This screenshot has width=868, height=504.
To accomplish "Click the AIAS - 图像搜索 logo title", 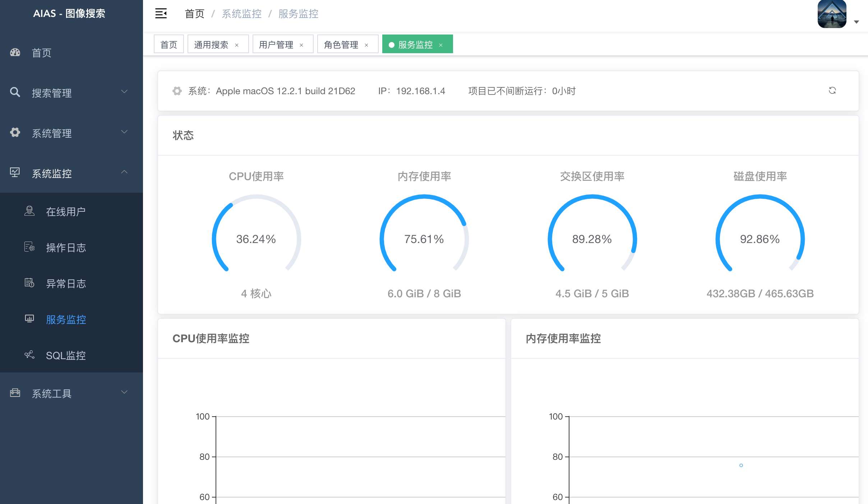I will 69,14.
